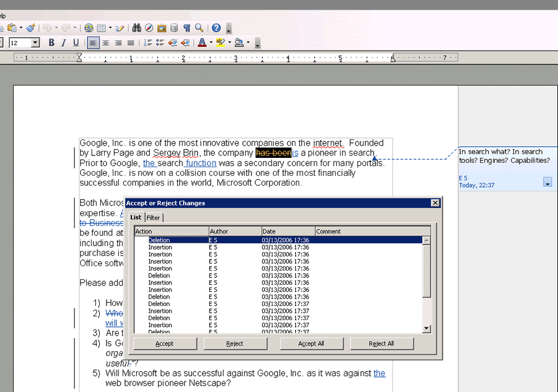The image size is (558, 392).
Task: Close the Accept or Reject Changes dialog
Action: tap(435, 203)
